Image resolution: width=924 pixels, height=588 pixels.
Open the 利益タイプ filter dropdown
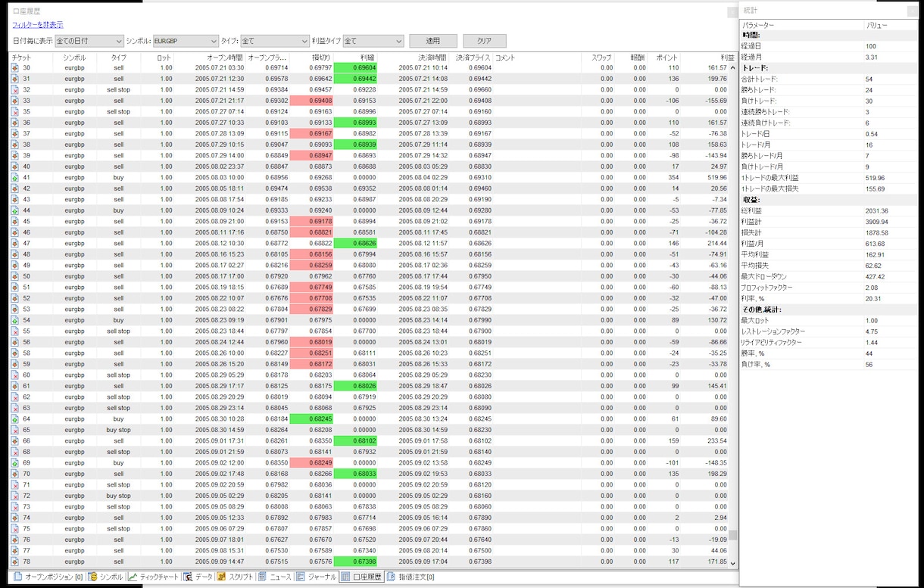point(373,41)
